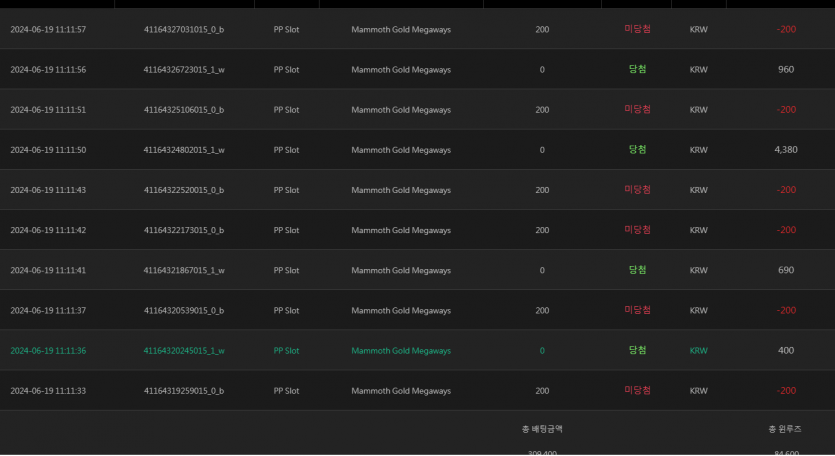Image resolution: width=835 pixels, height=456 pixels.
Task: Click green bet amount 0 in the 11:11:36 row
Action: pyautogui.click(x=542, y=351)
